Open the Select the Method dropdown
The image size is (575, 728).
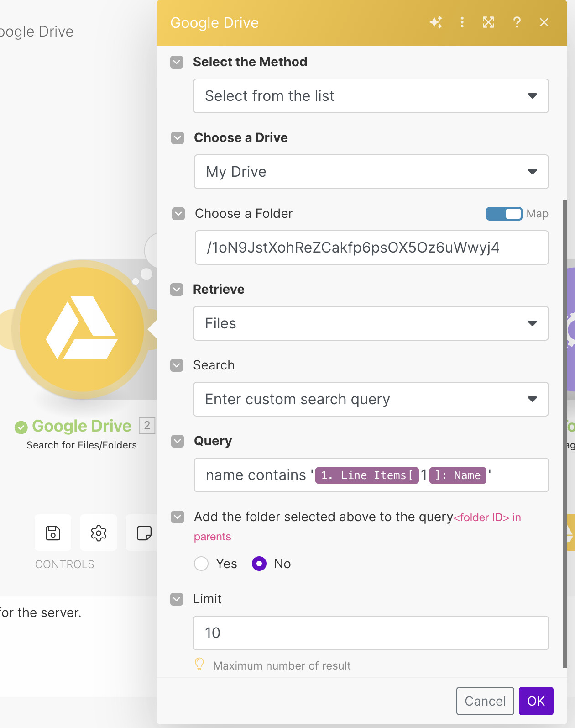click(371, 96)
